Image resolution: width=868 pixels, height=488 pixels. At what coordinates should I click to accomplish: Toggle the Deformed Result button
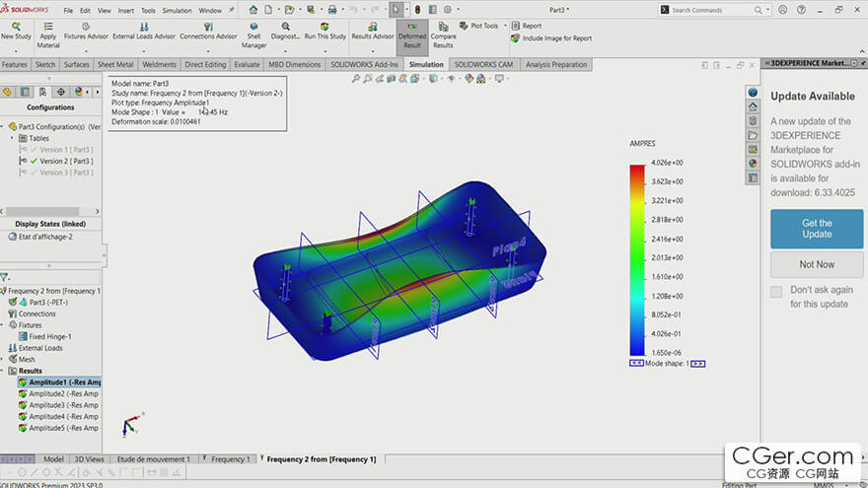click(412, 28)
